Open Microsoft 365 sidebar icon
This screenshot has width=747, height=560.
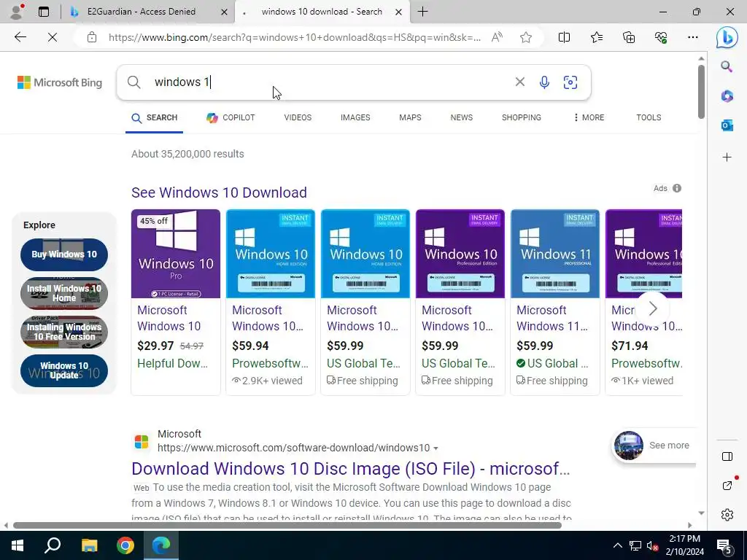pyautogui.click(x=727, y=96)
